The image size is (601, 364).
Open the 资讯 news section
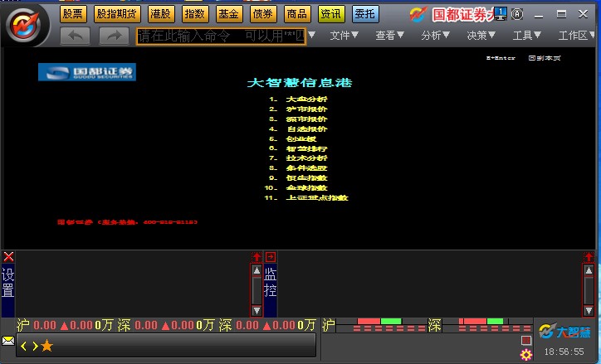(x=331, y=14)
